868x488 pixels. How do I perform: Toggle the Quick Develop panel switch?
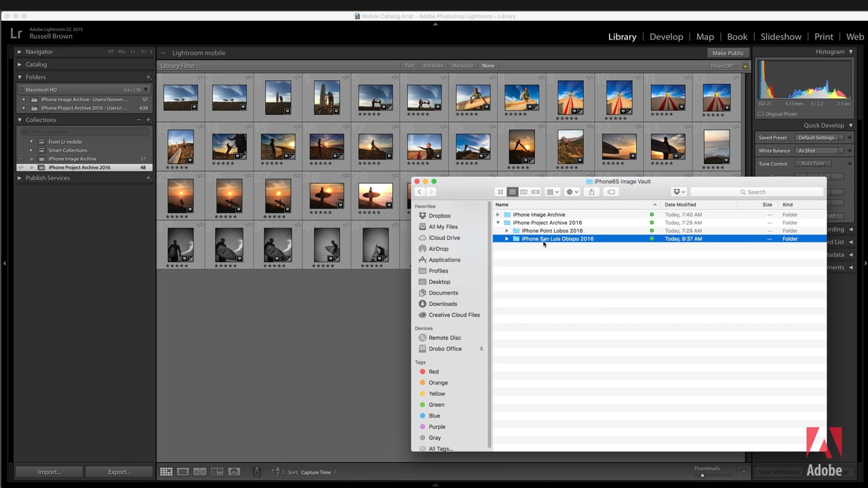coord(851,125)
